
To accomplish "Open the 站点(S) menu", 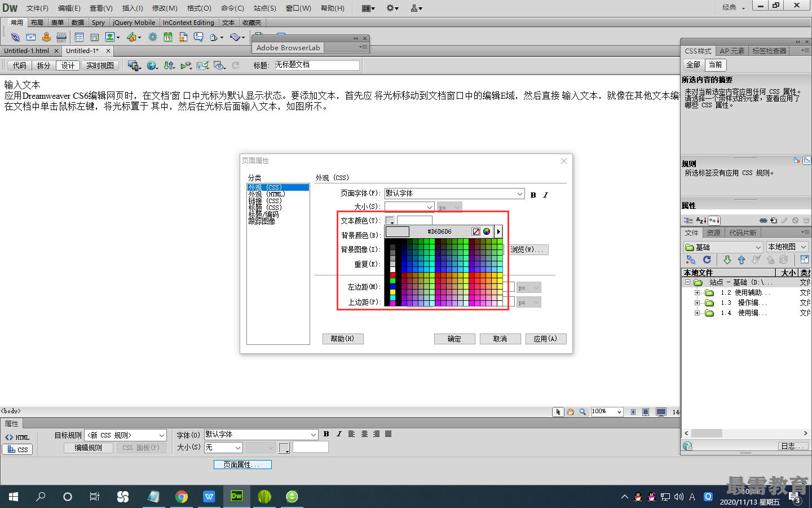I will coord(265,8).
